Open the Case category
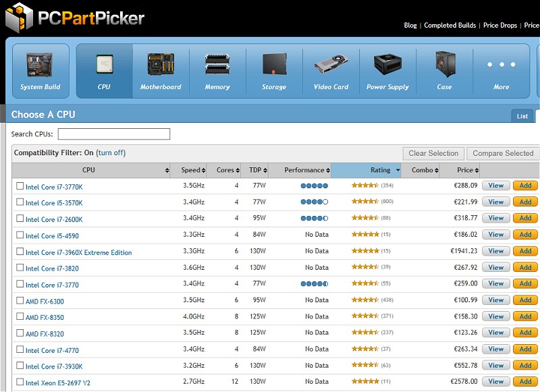Image resolution: width=540 pixels, height=392 pixels. (444, 71)
